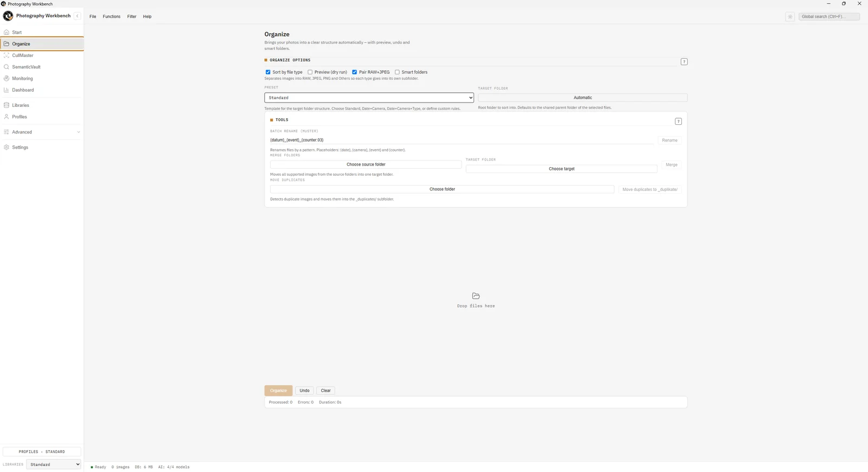
Task: Click the Monitoring icon in sidebar
Action: pos(7,78)
